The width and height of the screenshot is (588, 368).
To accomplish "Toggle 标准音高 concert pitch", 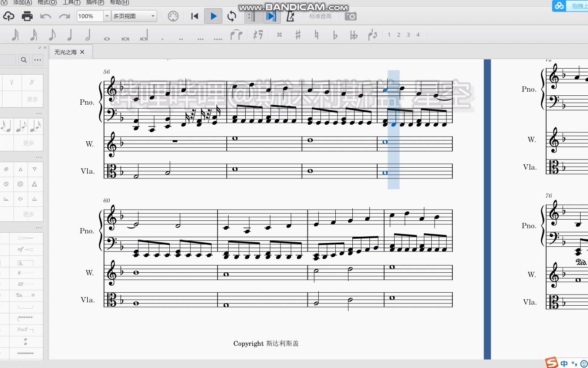I will pos(320,16).
